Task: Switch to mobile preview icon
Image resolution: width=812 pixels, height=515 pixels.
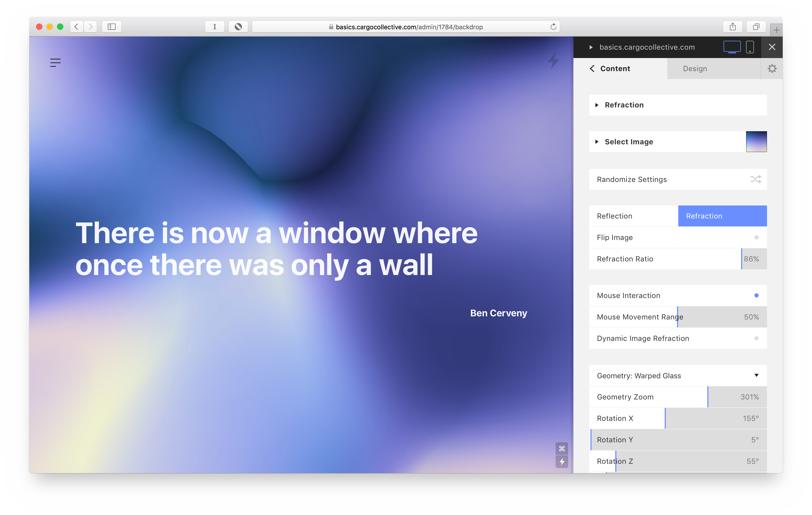Action: (750, 47)
